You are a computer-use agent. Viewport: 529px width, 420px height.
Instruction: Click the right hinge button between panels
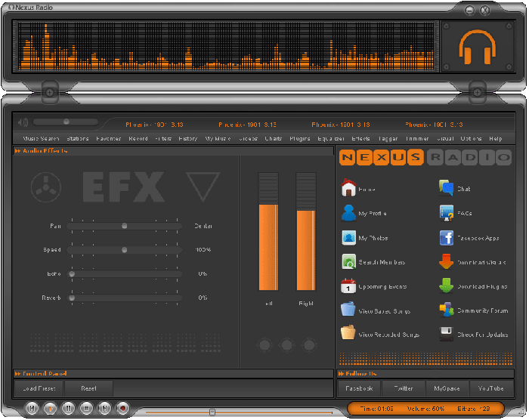477,92
